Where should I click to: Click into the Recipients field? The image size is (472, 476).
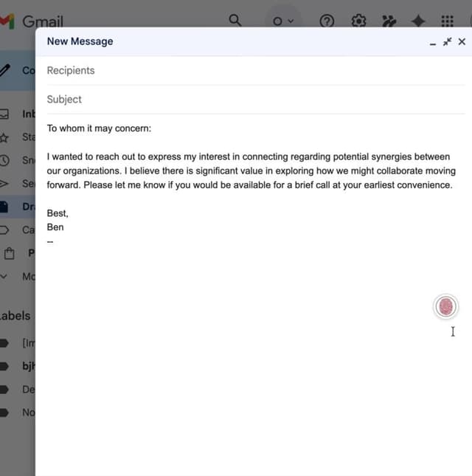point(256,70)
